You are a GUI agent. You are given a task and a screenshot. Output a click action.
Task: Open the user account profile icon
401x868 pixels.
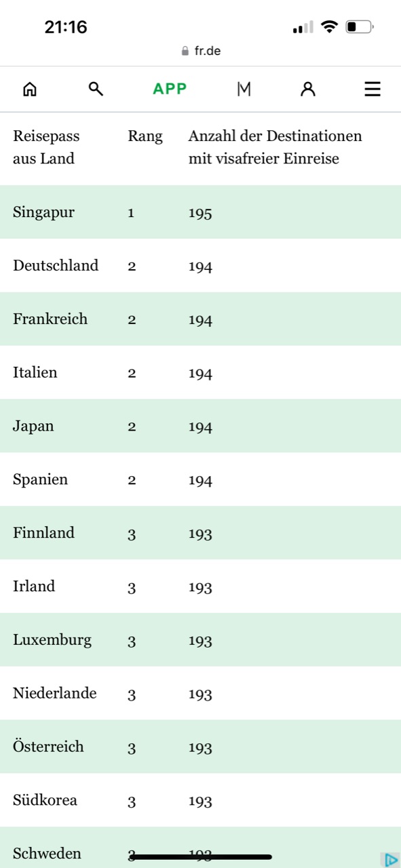point(308,89)
